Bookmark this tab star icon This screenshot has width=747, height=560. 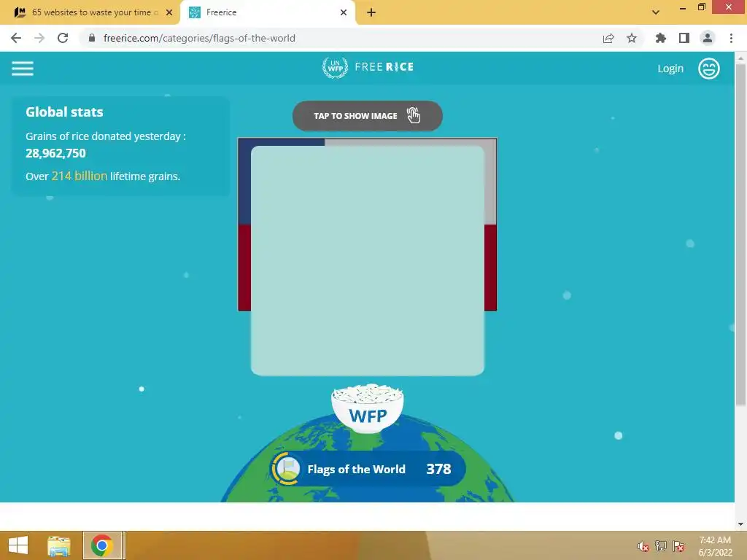[x=632, y=38]
